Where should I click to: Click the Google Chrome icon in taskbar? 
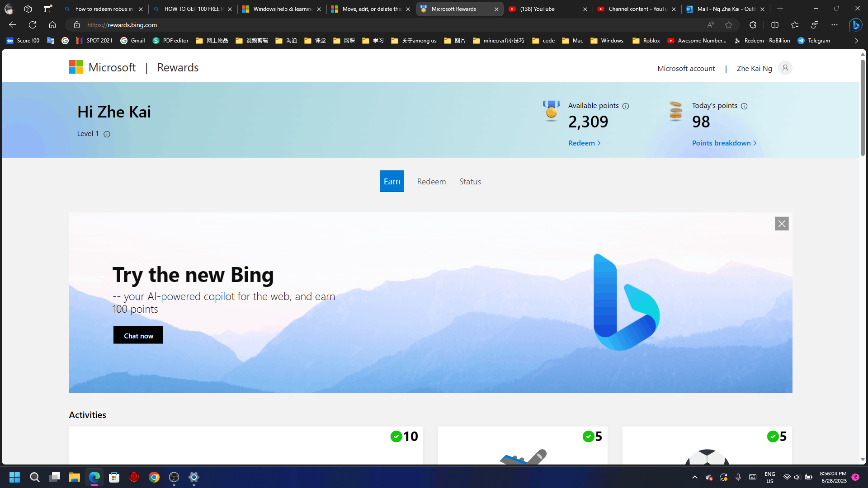pyautogui.click(x=154, y=477)
